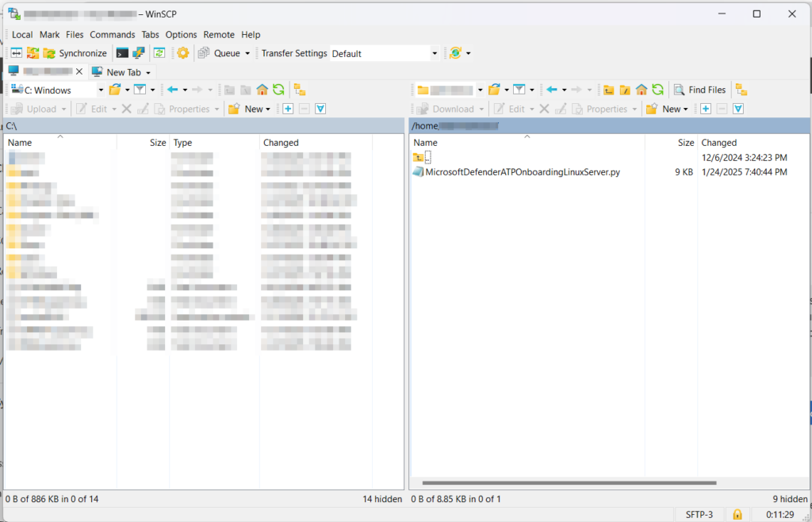
Task: Go to root directory in remote panel
Action: [625, 90]
